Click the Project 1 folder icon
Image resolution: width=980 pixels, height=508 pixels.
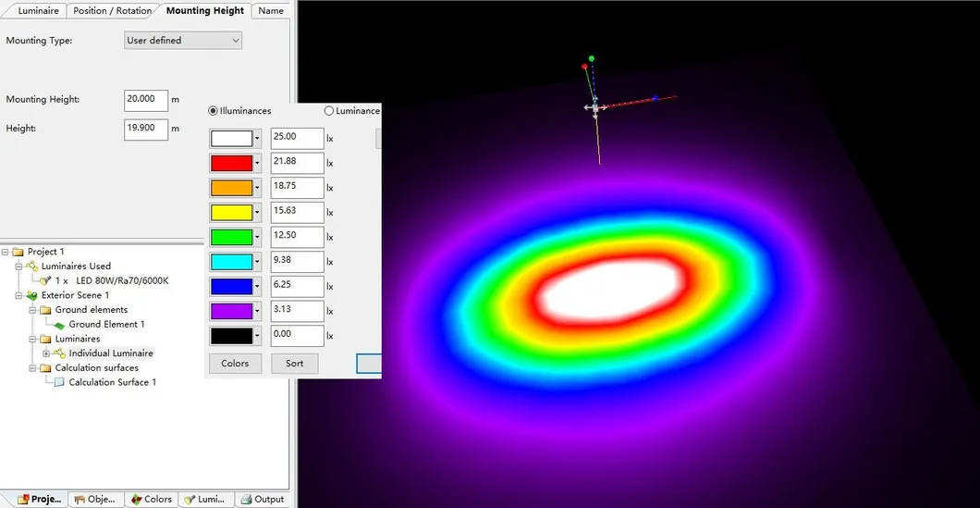(x=18, y=252)
